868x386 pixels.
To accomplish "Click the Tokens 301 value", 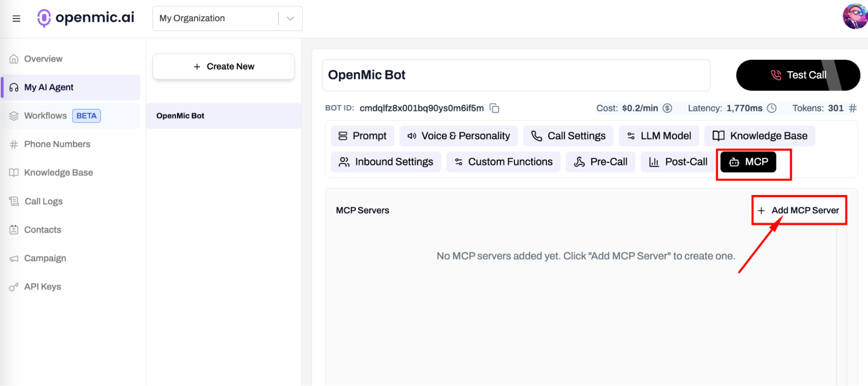I will (835, 108).
